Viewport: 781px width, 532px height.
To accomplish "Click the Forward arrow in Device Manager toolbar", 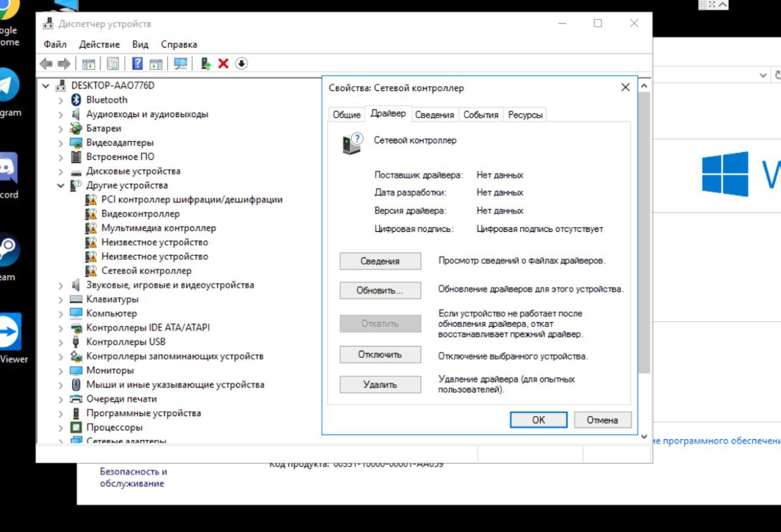I will 63,63.
